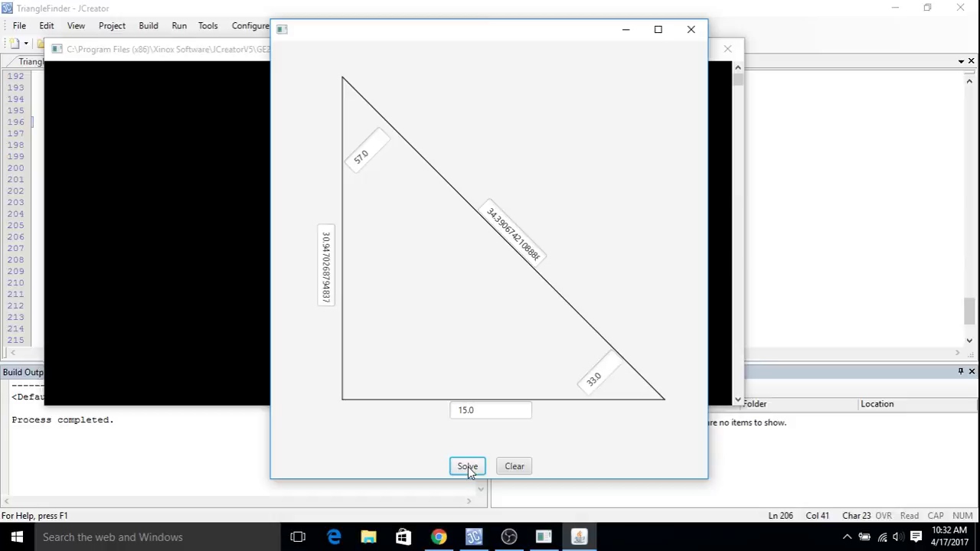Open the network tray icon
The height and width of the screenshot is (551, 980).
coord(882,537)
